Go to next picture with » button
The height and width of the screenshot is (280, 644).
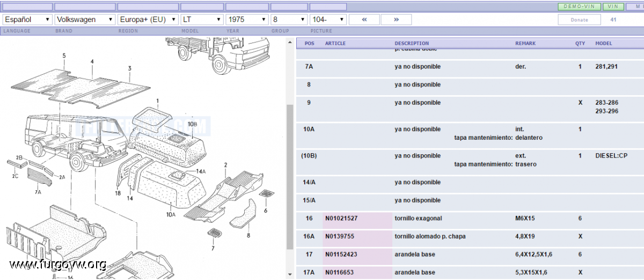pyautogui.click(x=396, y=19)
